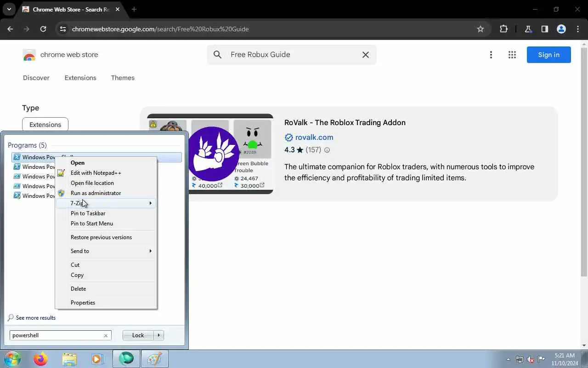588x368 pixels.
Task: Choose Pin to Taskbar
Action: click(x=106, y=213)
